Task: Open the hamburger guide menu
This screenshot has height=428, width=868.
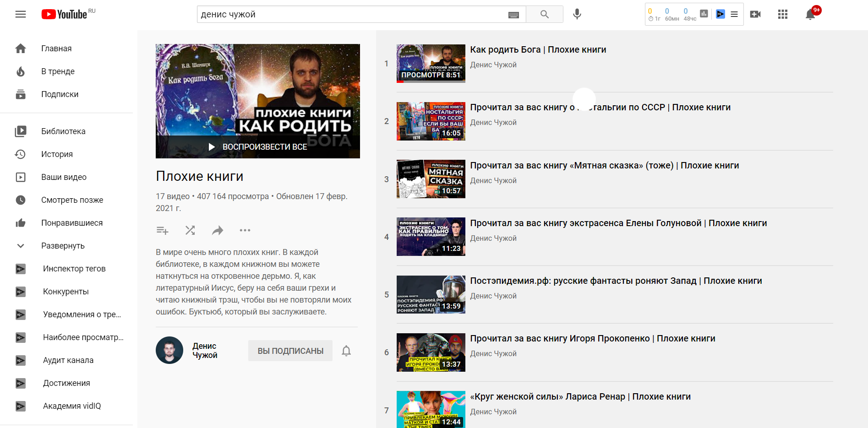Action: pyautogui.click(x=21, y=14)
